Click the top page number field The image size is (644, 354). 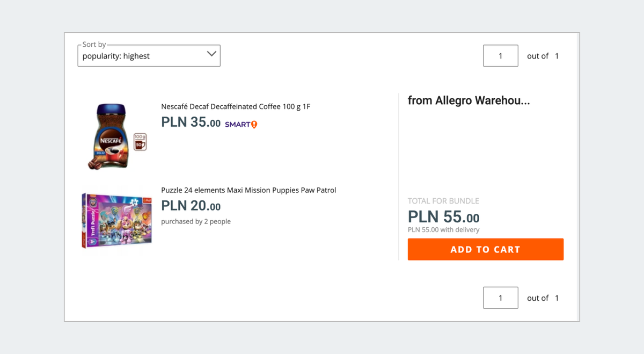(x=500, y=55)
